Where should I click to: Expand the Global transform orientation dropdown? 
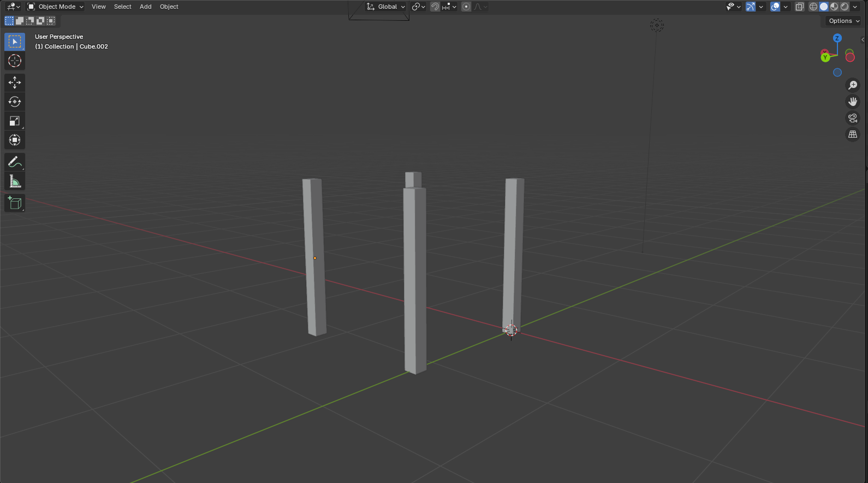[387, 7]
